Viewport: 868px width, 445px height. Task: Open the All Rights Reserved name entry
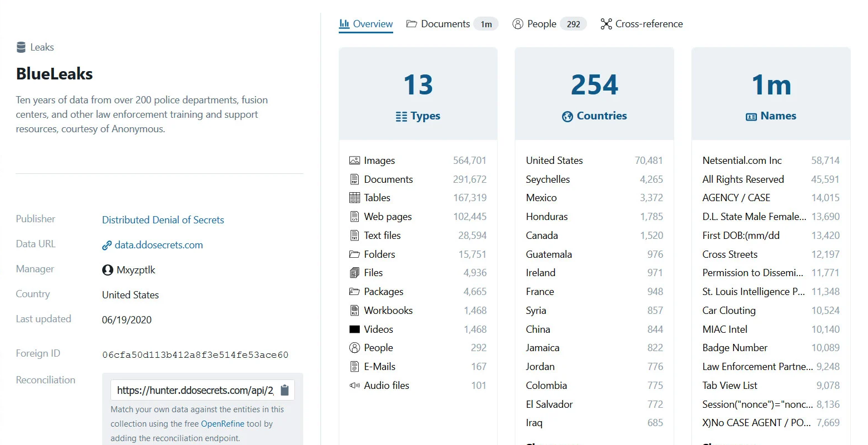[x=771, y=179]
